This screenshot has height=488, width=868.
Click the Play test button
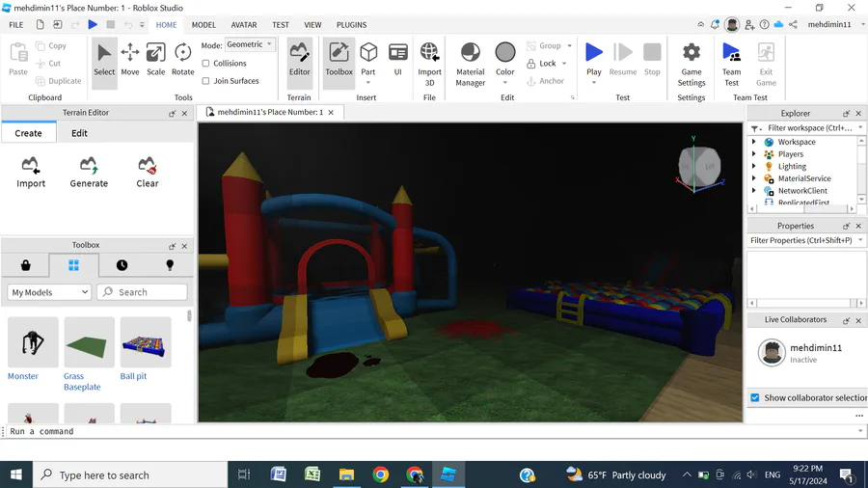[x=594, y=59]
